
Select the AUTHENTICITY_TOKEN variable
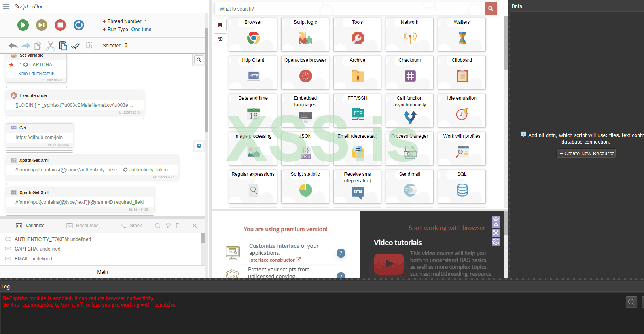pos(53,239)
